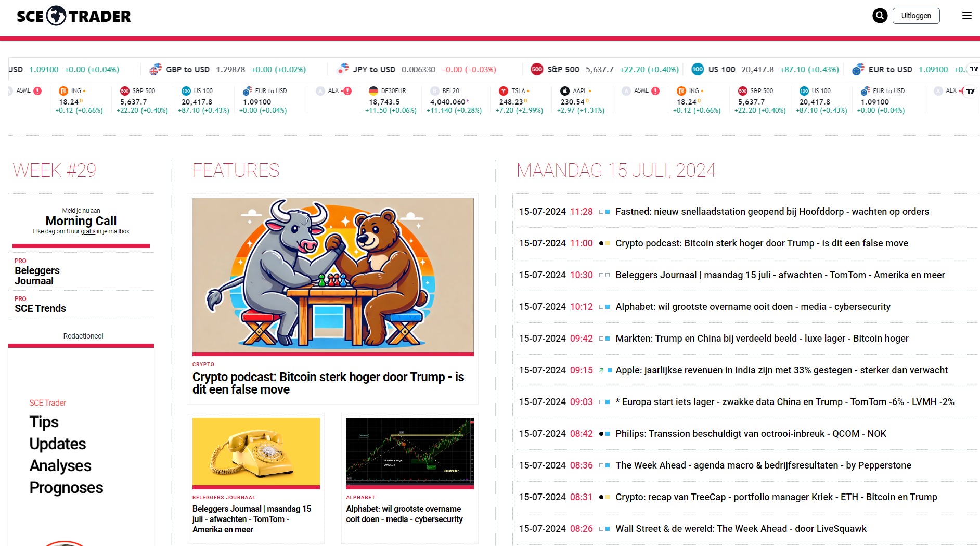This screenshot has height=546, width=980.
Task: Open the hamburger menu
Action: pyautogui.click(x=966, y=16)
